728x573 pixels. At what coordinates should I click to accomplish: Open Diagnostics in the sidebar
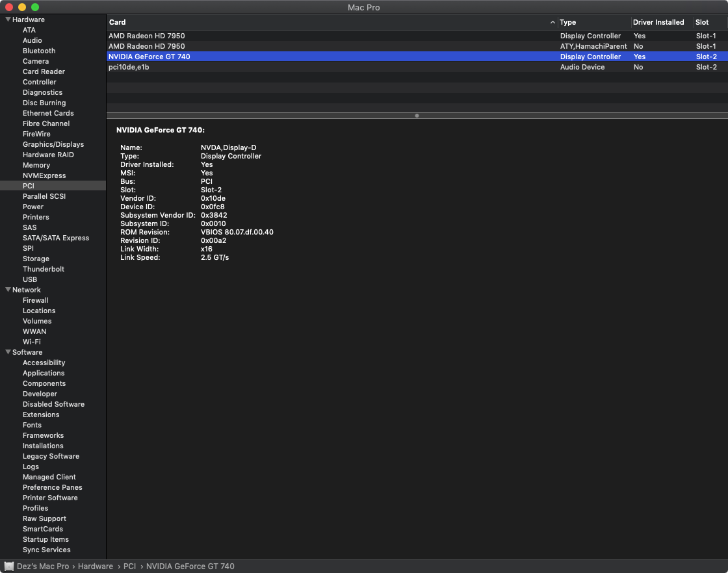coord(42,92)
